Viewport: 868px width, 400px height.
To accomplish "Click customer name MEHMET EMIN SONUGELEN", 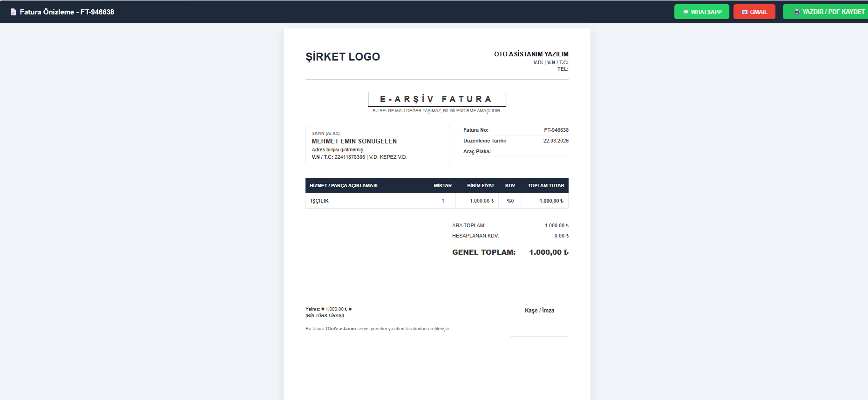I will 354,141.
